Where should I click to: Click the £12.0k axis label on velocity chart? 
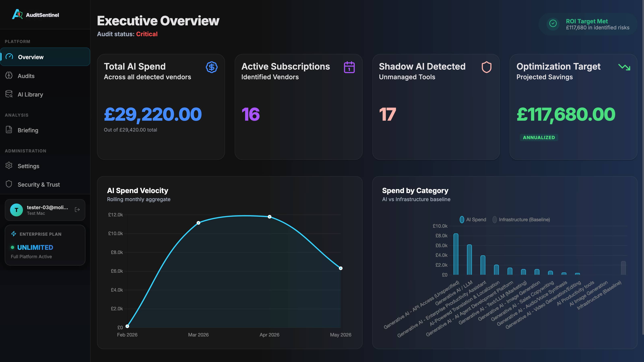(x=116, y=215)
